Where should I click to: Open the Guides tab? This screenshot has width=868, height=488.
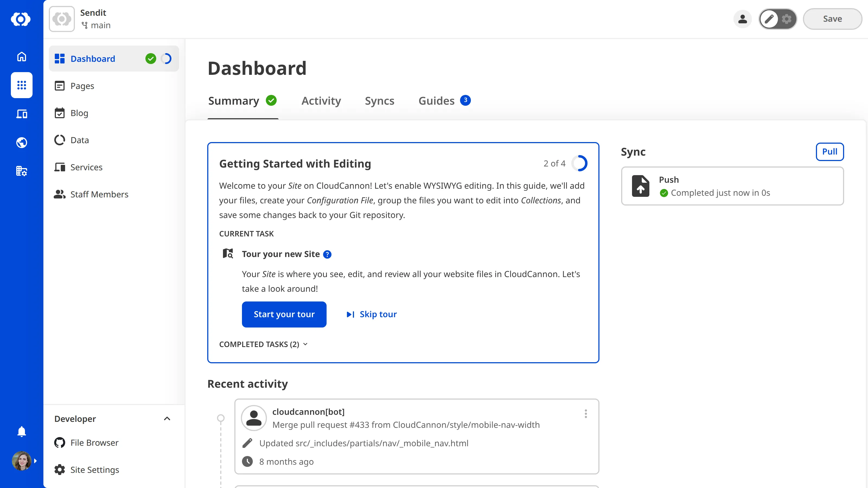tap(436, 101)
